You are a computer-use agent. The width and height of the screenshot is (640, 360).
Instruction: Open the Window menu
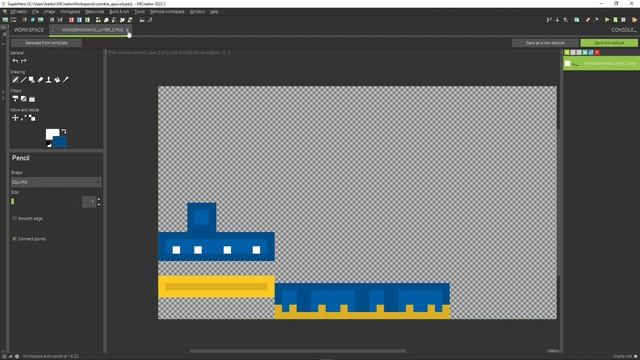click(197, 12)
